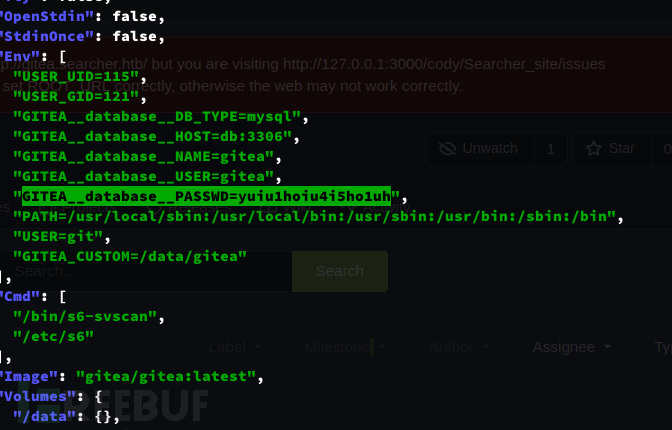The image size is (672, 430).
Task: Click the green Search button
Action: 340,271
